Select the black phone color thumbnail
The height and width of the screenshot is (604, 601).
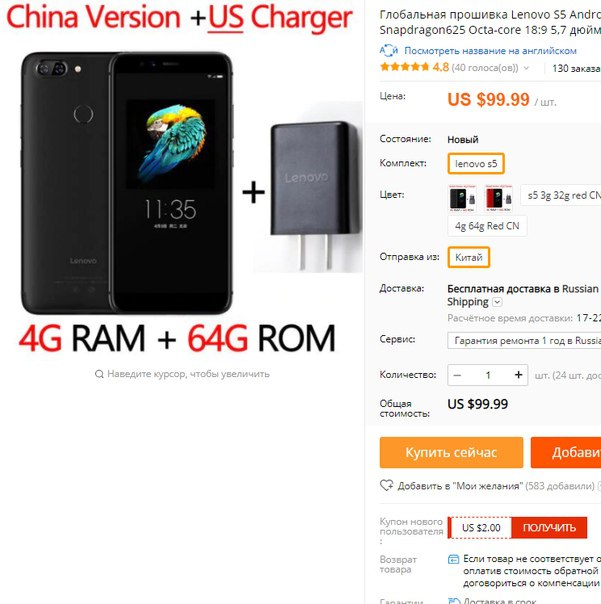(462, 198)
